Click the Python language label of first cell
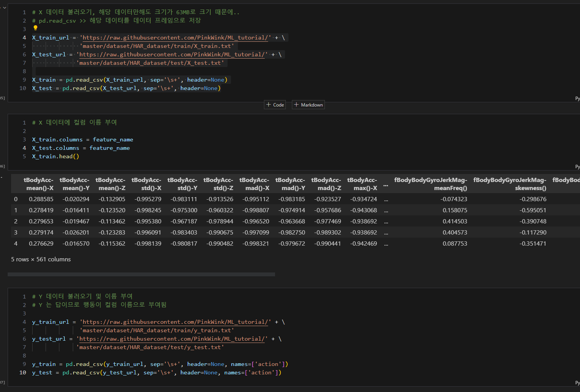 tap(577, 98)
